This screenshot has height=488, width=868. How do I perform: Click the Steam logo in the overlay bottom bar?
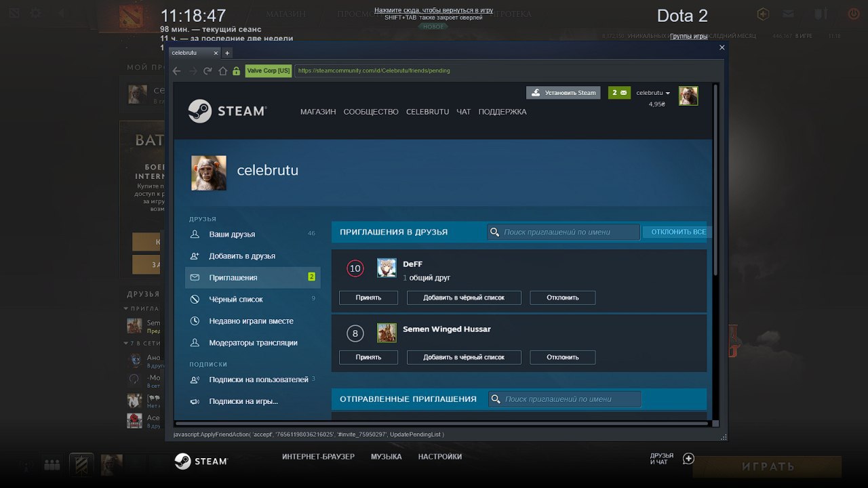pos(201,461)
